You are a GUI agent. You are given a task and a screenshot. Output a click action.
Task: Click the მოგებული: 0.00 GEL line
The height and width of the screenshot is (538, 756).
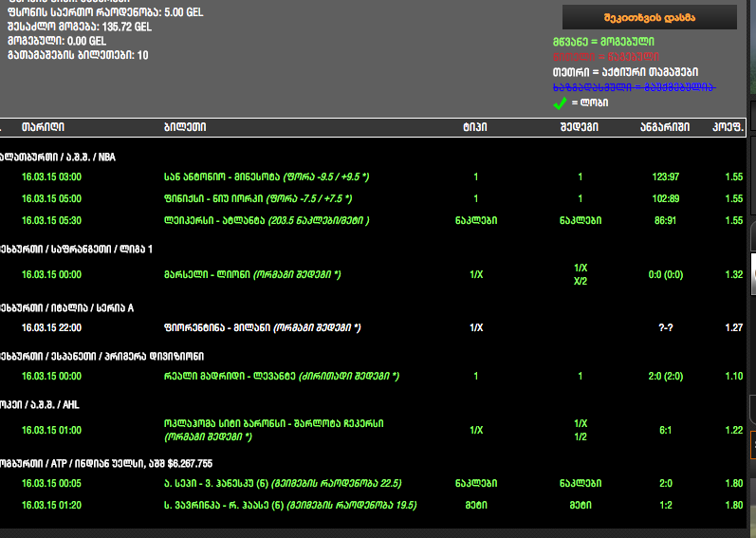pyautogui.click(x=57, y=41)
